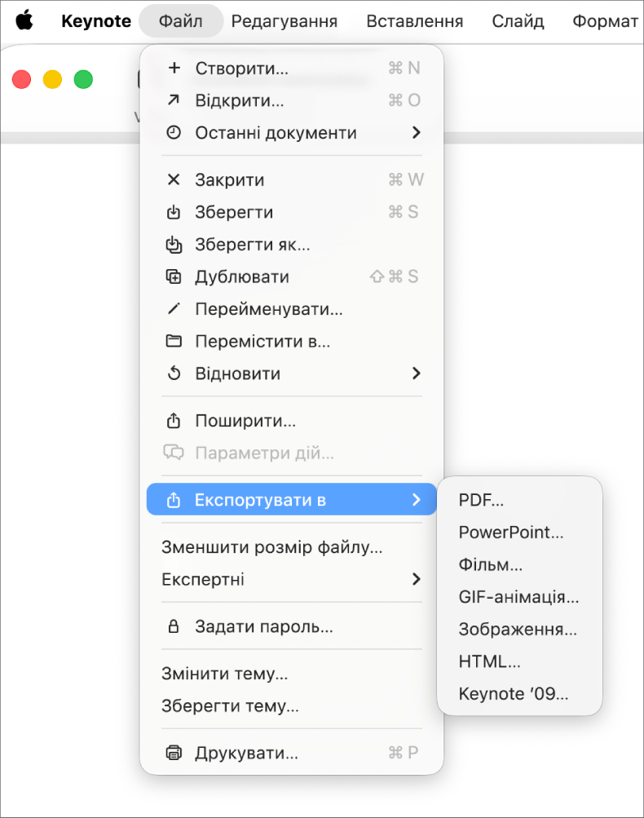Click the lock icon beside Задати пароль
The height and width of the screenshot is (818, 644).
pyautogui.click(x=174, y=626)
